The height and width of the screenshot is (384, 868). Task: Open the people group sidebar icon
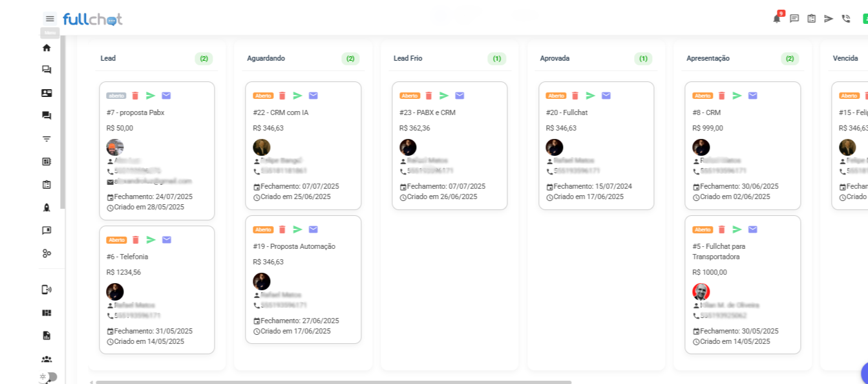point(47,359)
